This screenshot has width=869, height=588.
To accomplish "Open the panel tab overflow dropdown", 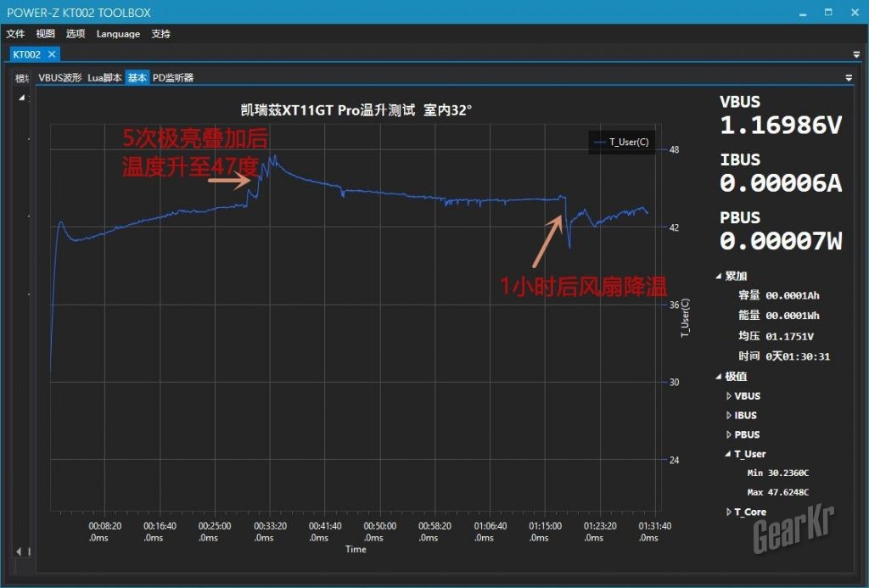I will (849, 77).
